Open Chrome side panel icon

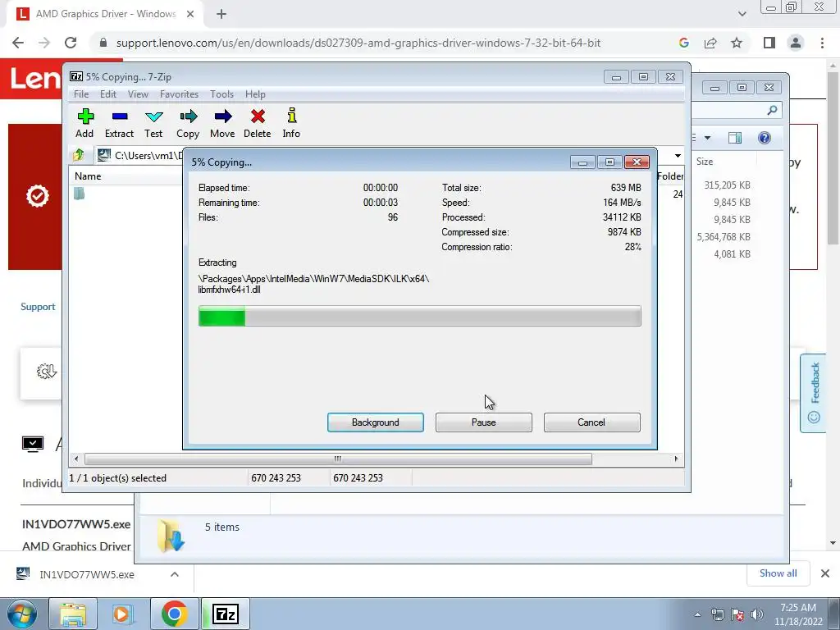pyautogui.click(x=769, y=43)
